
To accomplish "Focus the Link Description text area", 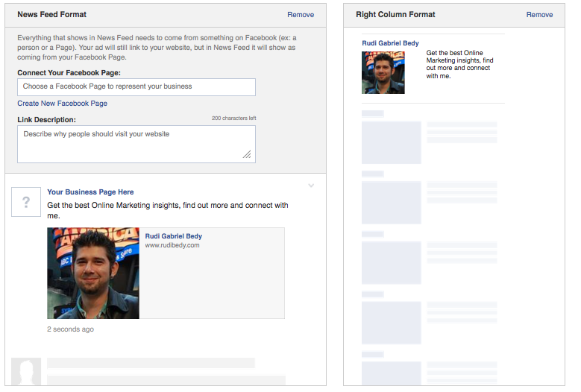I will pos(136,143).
